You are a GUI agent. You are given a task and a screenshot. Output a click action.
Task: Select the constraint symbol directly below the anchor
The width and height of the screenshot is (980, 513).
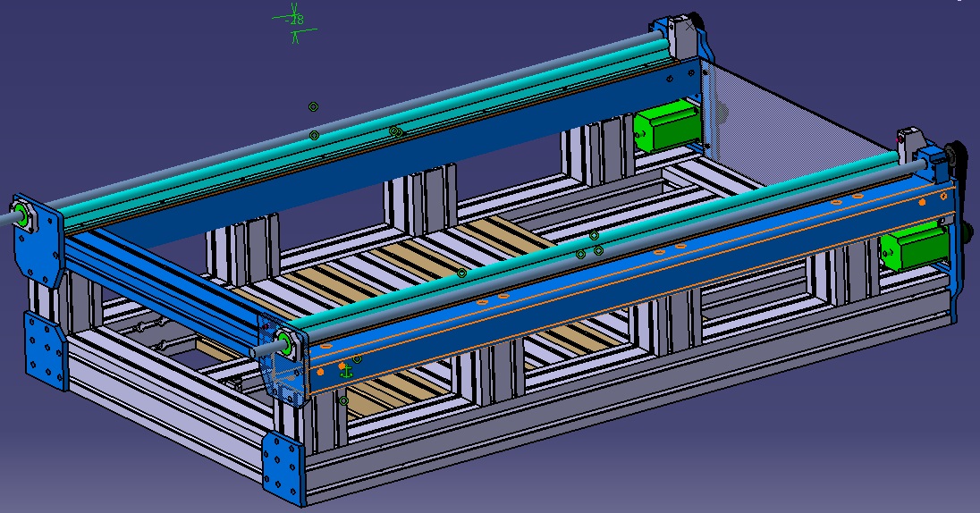pyautogui.click(x=343, y=401)
